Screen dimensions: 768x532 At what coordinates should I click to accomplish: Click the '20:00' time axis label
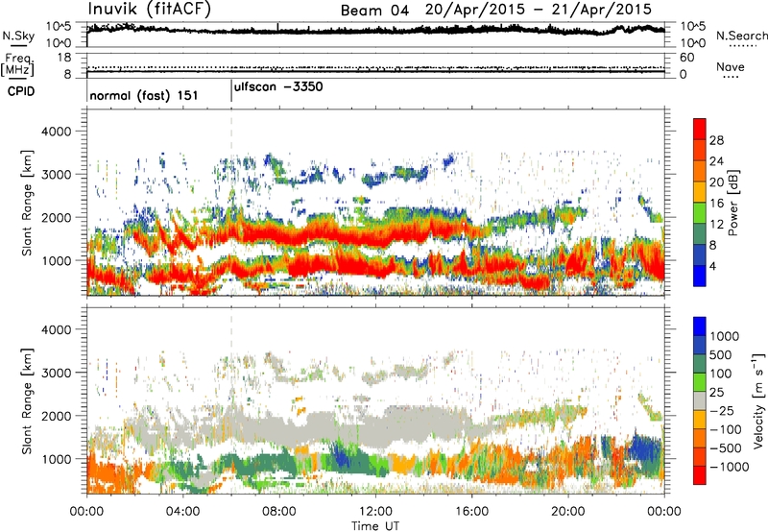click(x=568, y=512)
